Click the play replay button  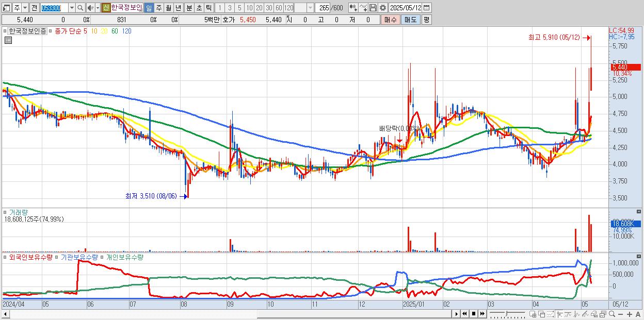tap(457, 314)
